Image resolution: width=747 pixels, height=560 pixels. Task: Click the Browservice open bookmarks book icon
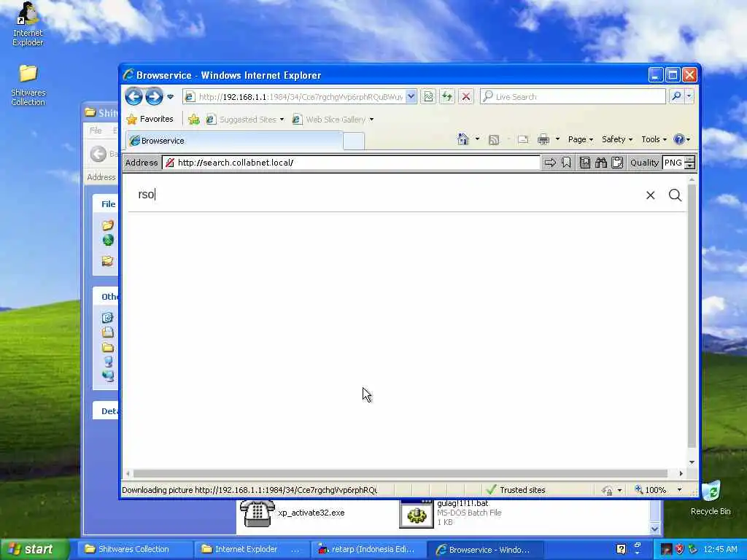tap(585, 163)
